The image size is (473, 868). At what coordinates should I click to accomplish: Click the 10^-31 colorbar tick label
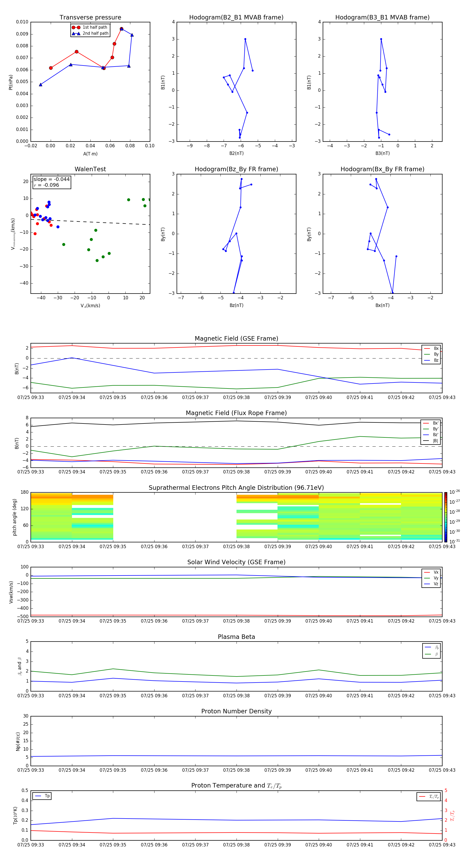[x=455, y=542]
